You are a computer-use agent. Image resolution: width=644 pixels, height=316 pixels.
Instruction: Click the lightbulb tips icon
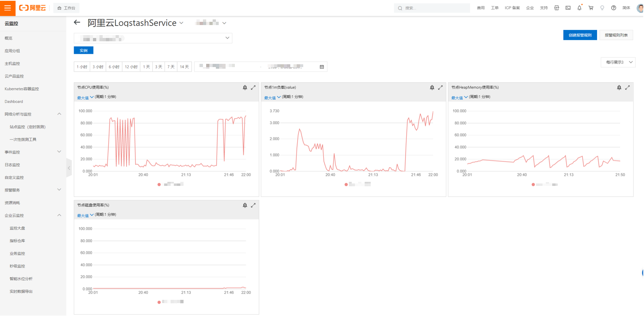tap(602, 8)
